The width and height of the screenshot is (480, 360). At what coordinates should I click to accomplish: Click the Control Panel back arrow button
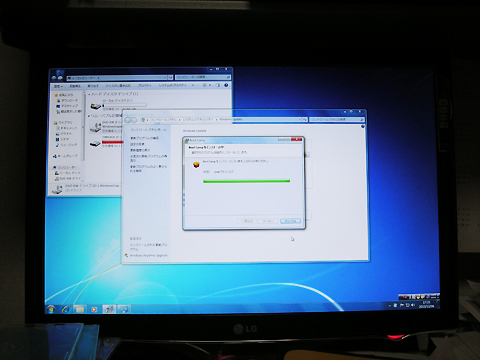point(127,120)
